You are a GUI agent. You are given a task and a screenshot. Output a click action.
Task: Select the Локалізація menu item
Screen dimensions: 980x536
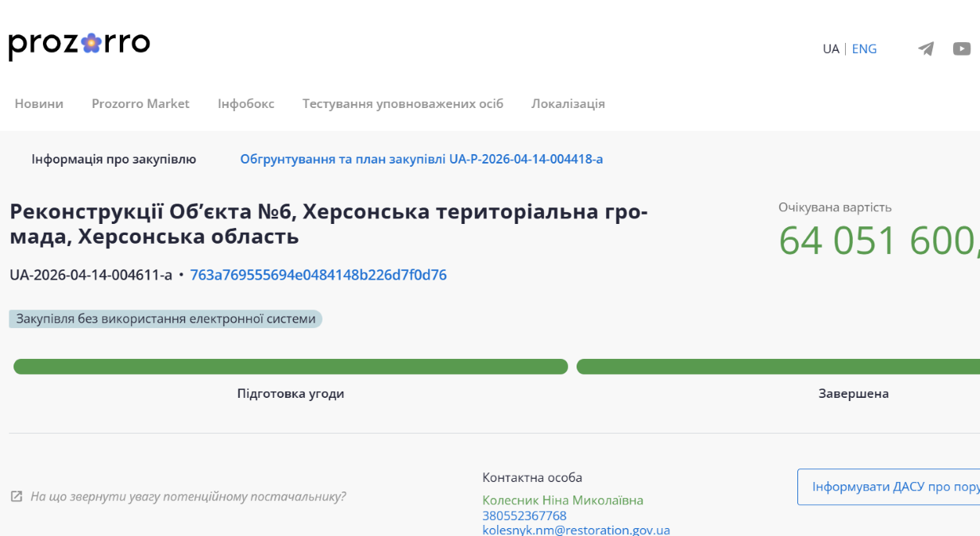[568, 104]
